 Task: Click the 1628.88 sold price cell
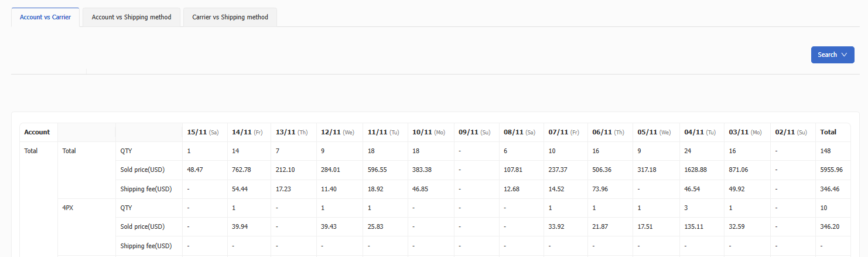pos(696,170)
